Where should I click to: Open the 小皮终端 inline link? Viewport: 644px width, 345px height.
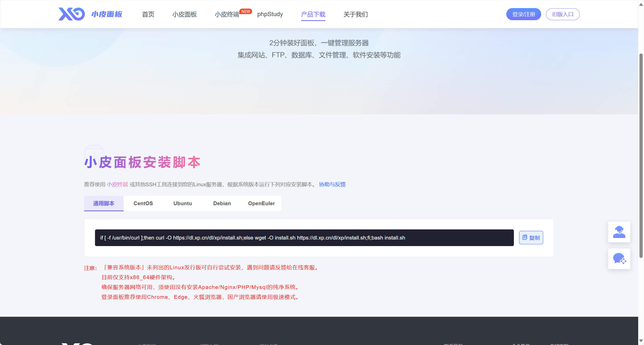tap(117, 184)
